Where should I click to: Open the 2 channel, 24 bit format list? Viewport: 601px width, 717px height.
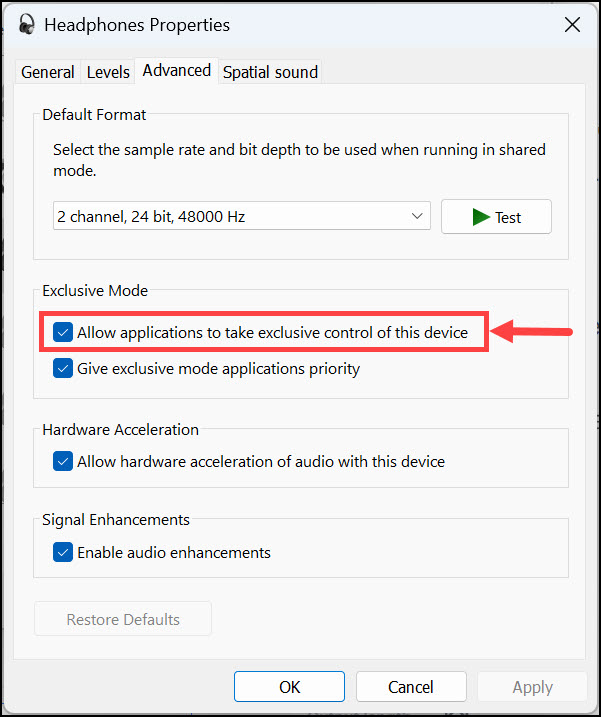pyautogui.click(x=241, y=216)
